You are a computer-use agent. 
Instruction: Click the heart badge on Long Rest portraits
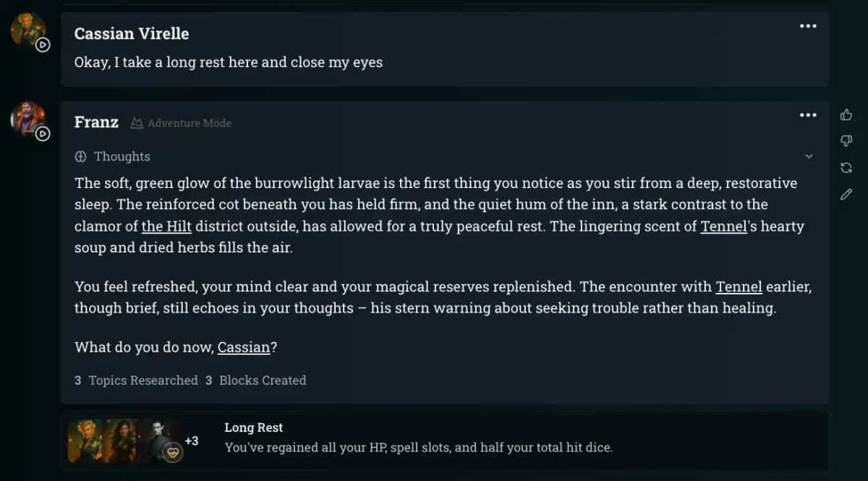coord(172,452)
